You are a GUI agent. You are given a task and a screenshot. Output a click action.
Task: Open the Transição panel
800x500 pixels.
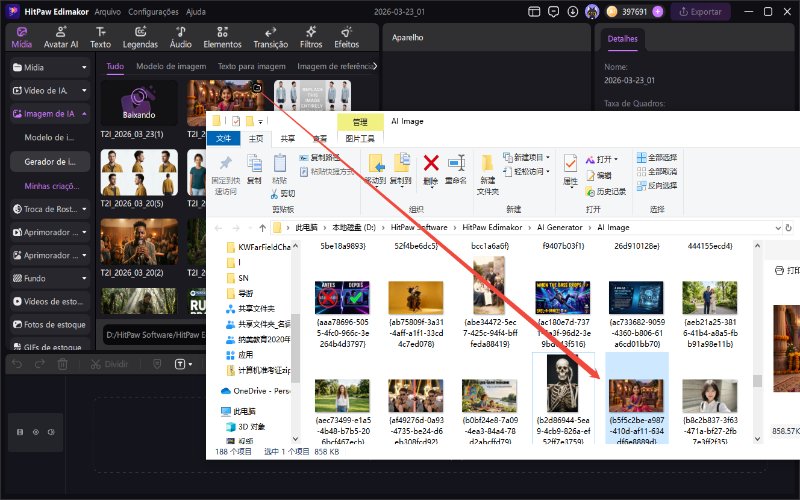coord(270,37)
